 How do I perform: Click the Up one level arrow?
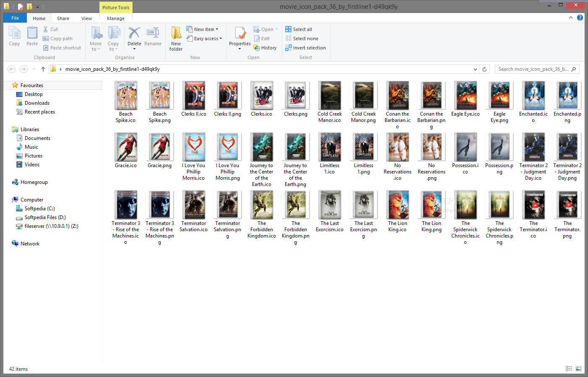pos(43,69)
